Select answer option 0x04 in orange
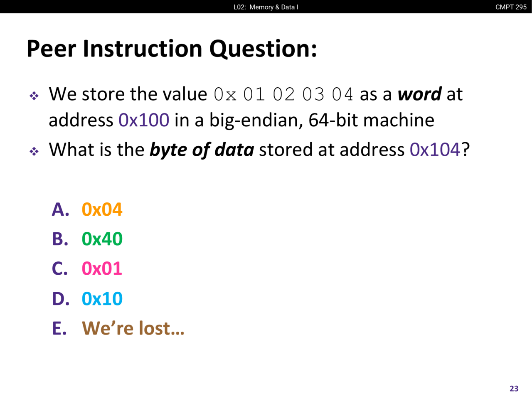Image resolution: width=532 pixels, height=399 pixels. pyautogui.click(x=102, y=209)
